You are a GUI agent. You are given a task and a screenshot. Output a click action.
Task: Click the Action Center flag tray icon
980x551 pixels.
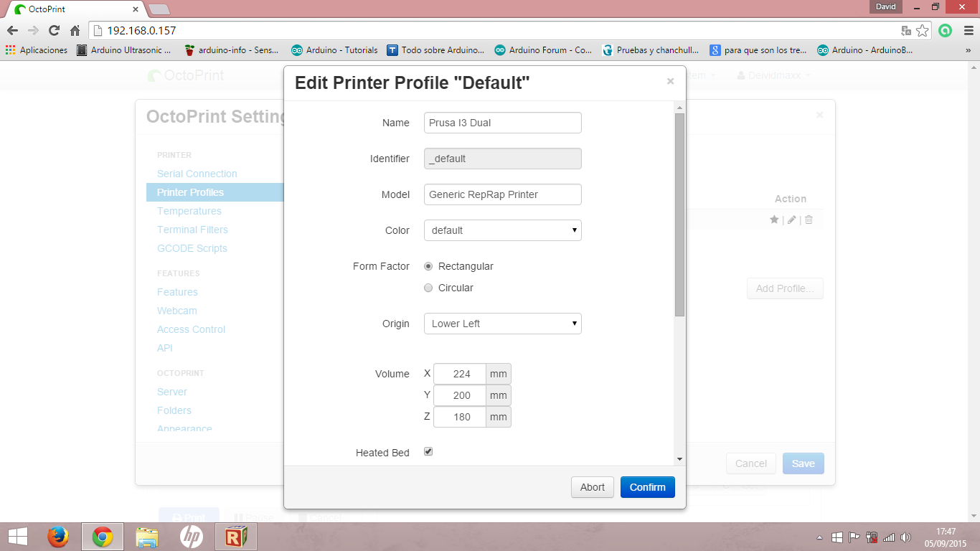854,537
